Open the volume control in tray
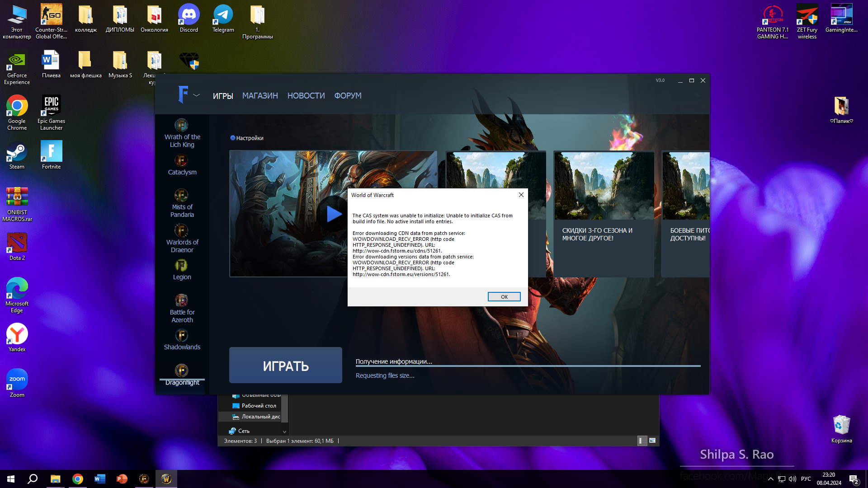The image size is (868, 488). (x=793, y=479)
